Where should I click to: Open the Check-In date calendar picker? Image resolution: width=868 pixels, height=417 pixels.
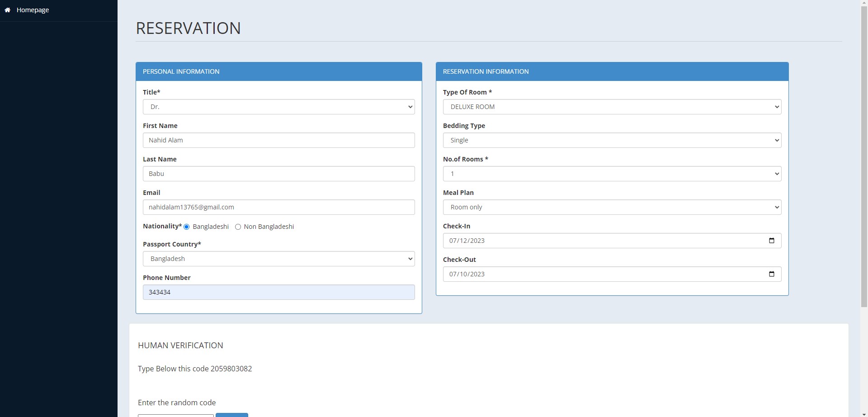coord(771,240)
